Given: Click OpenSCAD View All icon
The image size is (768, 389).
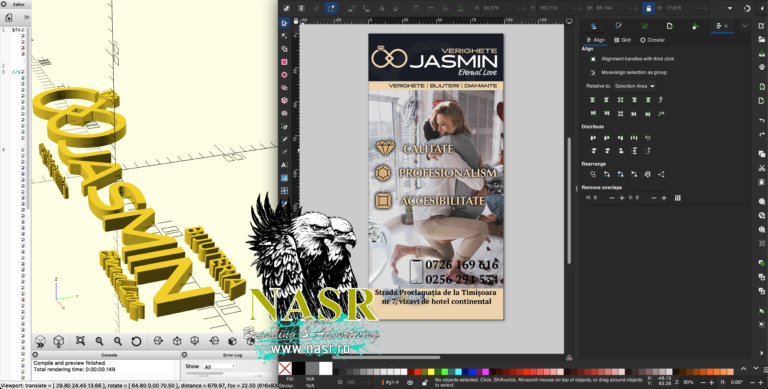Looking at the screenshot, I should click(x=80, y=341).
